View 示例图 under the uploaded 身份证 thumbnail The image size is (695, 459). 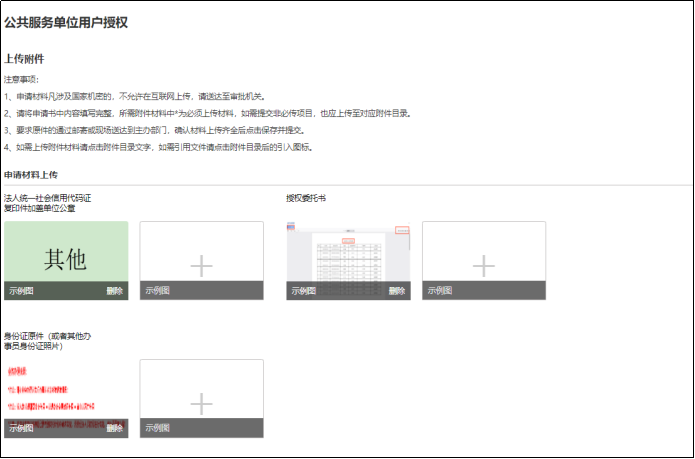click(21, 428)
